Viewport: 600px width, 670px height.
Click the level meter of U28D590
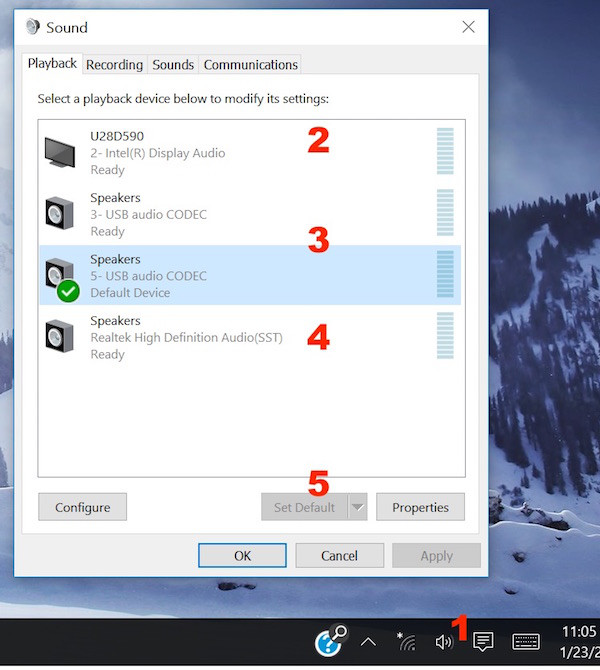click(x=445, y=152)
